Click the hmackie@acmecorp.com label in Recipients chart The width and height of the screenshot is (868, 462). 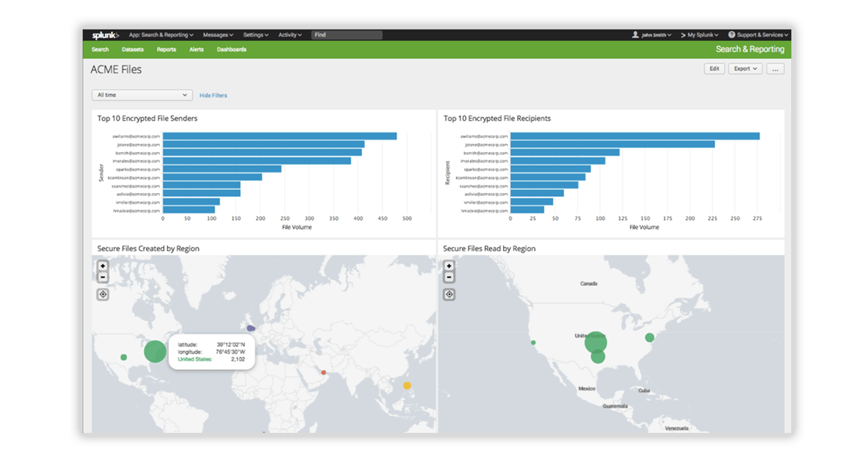(484, 211)
